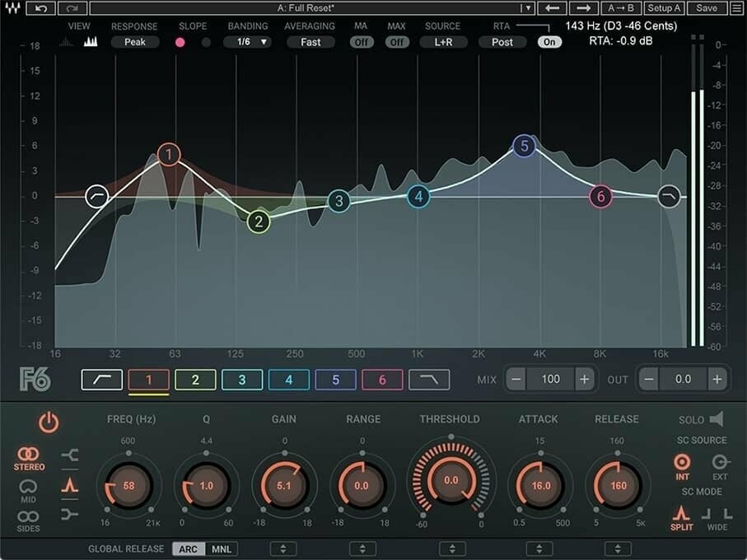This screenshot has width=747, height=560.
Task: Switch to MNL global release mode
Action: pyautogui.click(x=222, y=548)
